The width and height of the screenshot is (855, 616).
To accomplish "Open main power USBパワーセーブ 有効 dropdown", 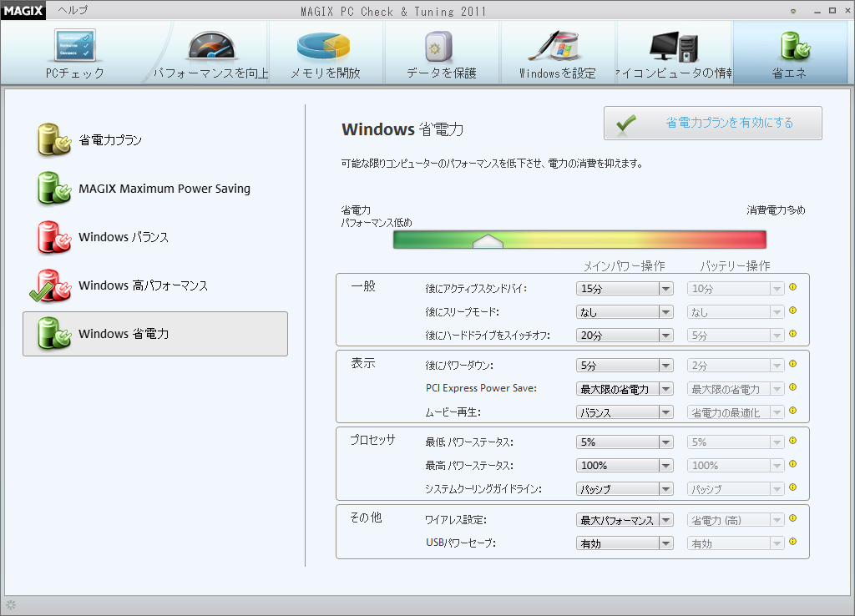I will coord(625,543).
